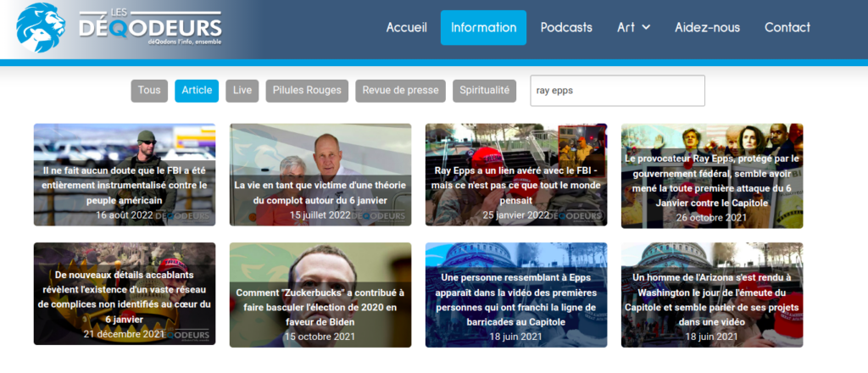Go to the Podcasts page

pyautogui.click(x=566, y=28)
